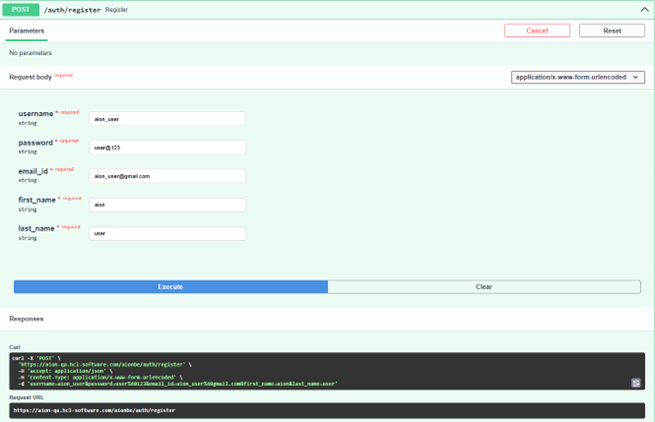Select the Request URL text box

coord(327,410)
